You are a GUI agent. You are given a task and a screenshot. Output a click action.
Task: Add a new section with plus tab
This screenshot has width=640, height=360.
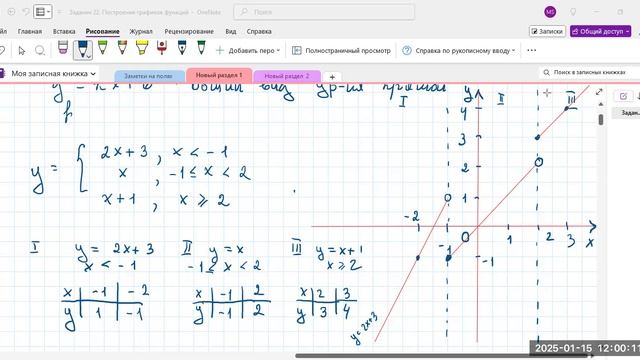pyautogui.click(x=332, y=77)
